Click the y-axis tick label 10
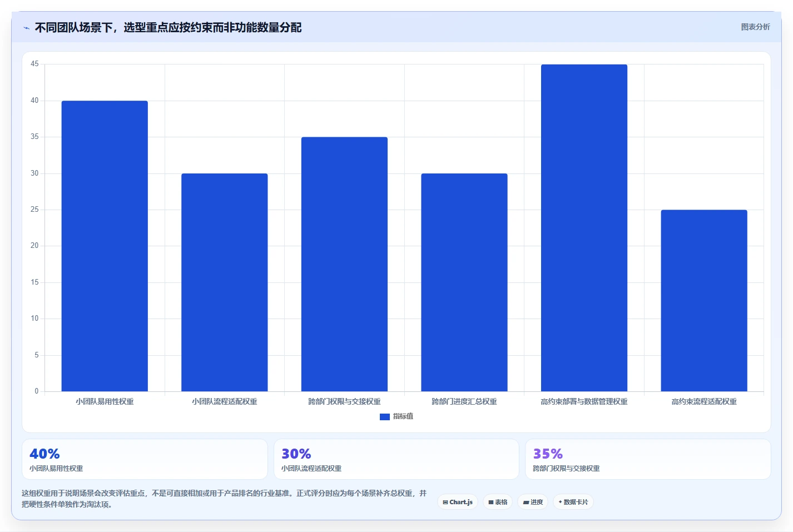 click(34, 319)
